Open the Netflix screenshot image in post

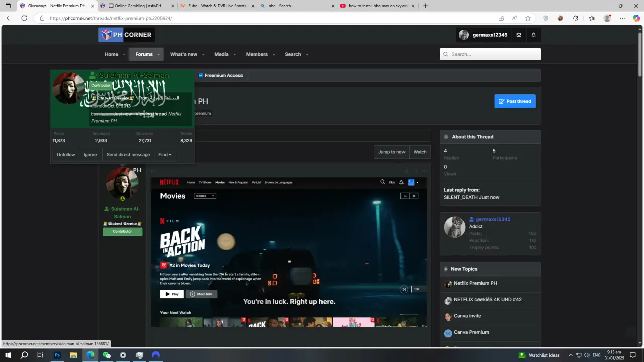pos(289,252)
